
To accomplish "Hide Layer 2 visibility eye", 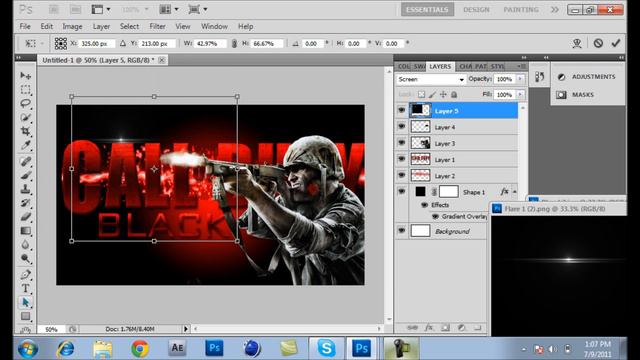I will pyautogui.click(x=402, y=175).
